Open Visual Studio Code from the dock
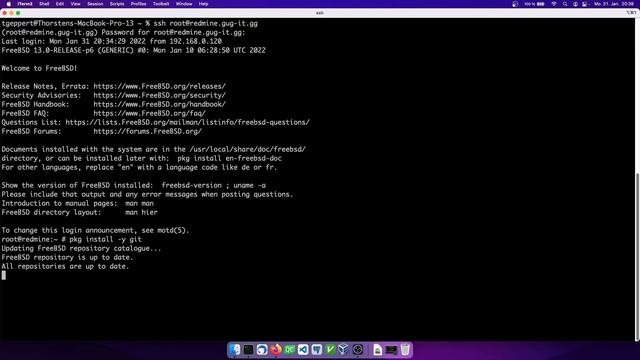The width and height of the screenshot is (640, 360). [x=303, y=350]
